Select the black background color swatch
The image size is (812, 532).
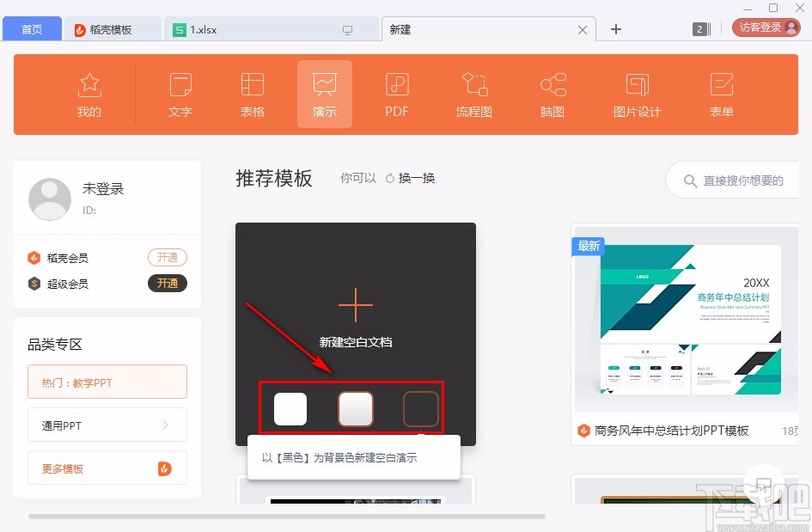click(420, 409)
